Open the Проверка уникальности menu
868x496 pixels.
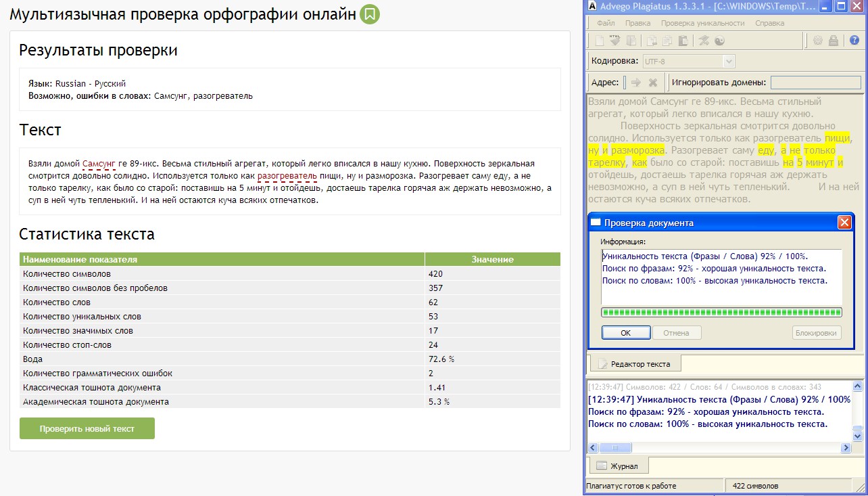[x=702, y=23]
